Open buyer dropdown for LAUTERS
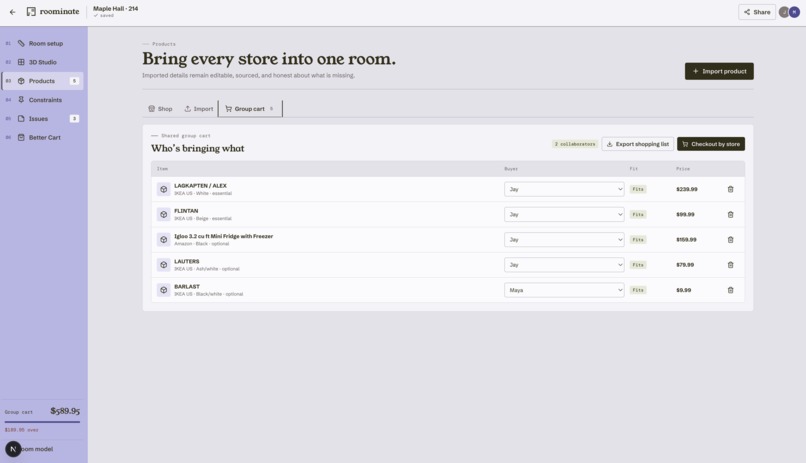 pyautogui.click(x=564, y=265)
